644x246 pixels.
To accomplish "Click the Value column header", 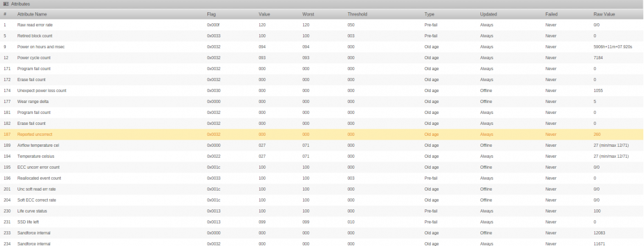I will pos(264,14).
